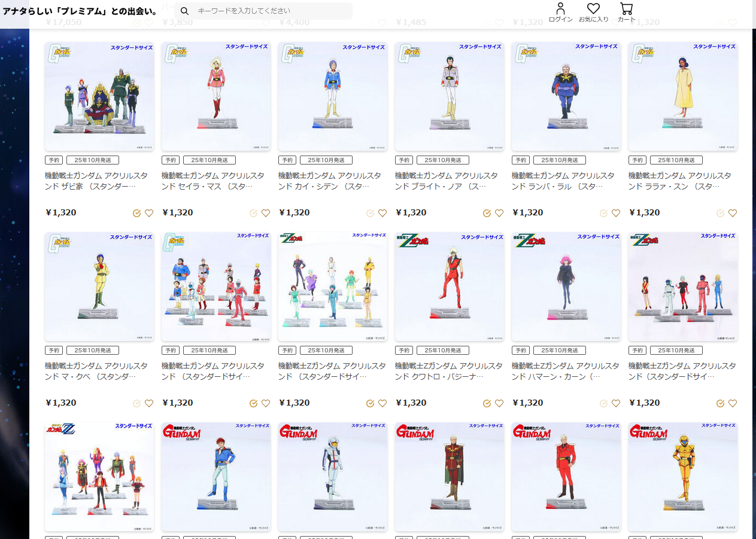The image size is (756, 539).
Task: Open the ランバ・ラル acrylic stand product title
Action: (563, 181)
